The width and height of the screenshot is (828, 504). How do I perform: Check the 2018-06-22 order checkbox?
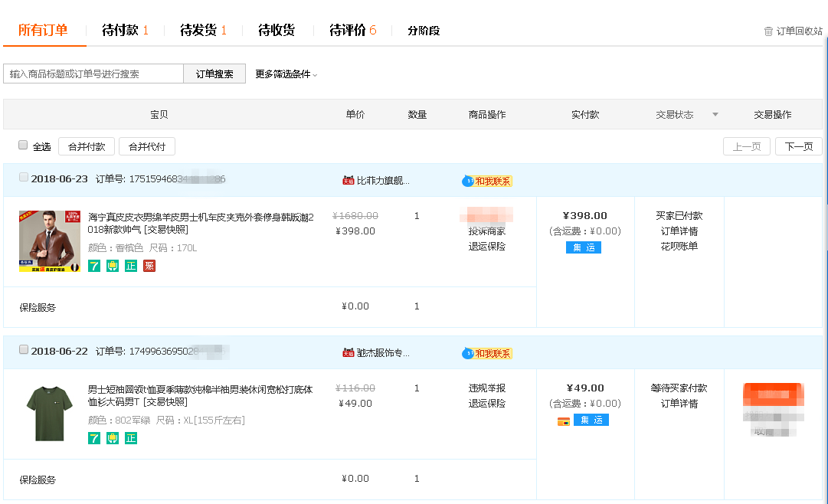coord(23,350)
